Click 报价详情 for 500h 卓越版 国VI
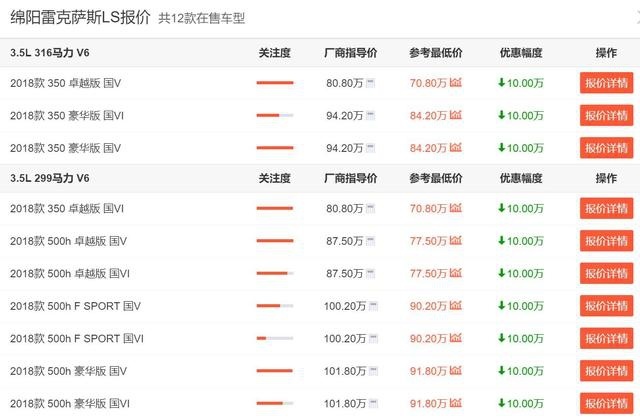This screenshot has height=419, width=640. pos(606,273)
